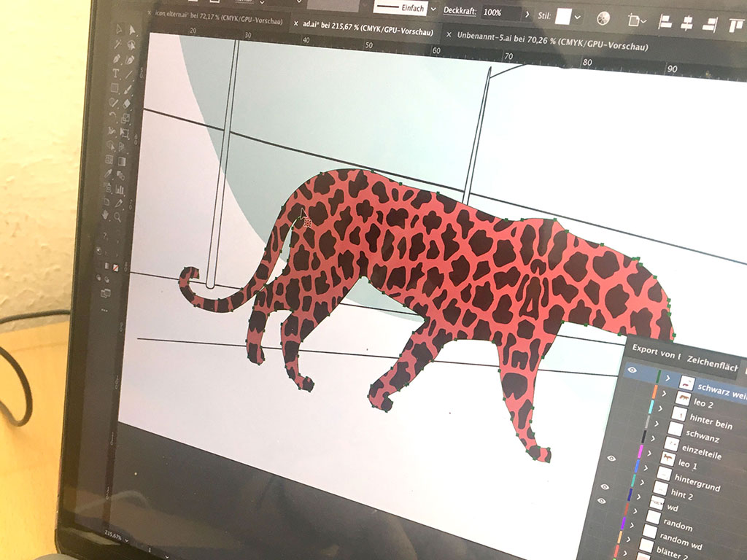Select the Paintbrush tool
Screen dimensions: 747x560
click(128, 89)
